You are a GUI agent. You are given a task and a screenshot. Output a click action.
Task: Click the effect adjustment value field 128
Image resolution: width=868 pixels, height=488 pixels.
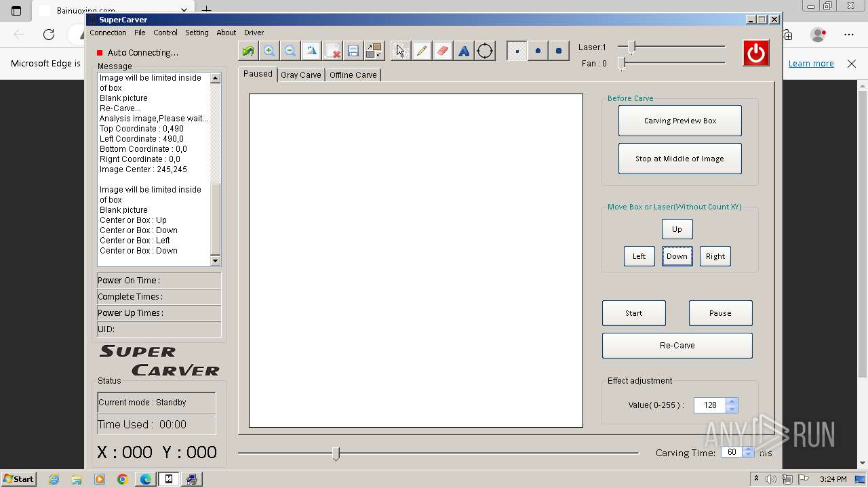710,405
